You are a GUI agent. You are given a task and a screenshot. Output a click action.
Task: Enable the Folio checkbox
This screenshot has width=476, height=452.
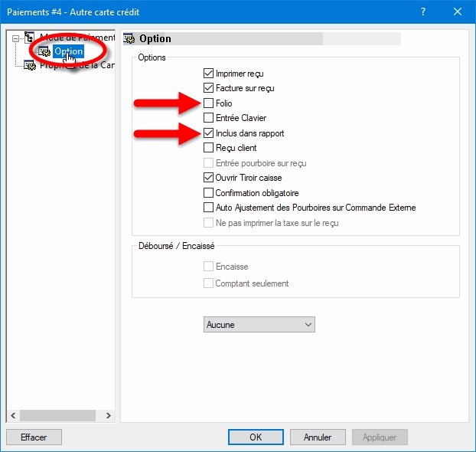pyautogui.click(x=208, y=103)
